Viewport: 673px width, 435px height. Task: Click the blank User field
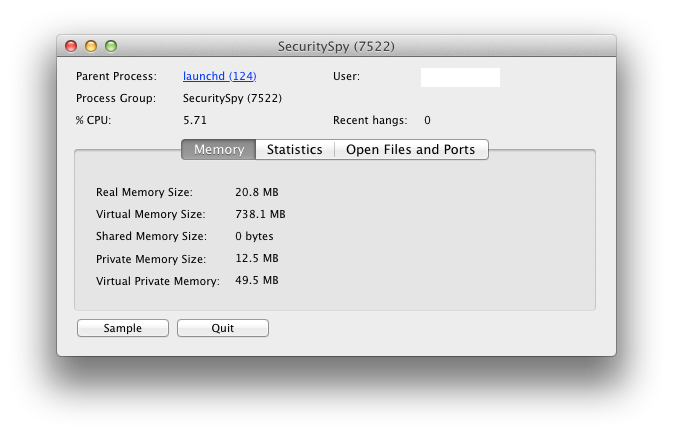click(459, 77)
